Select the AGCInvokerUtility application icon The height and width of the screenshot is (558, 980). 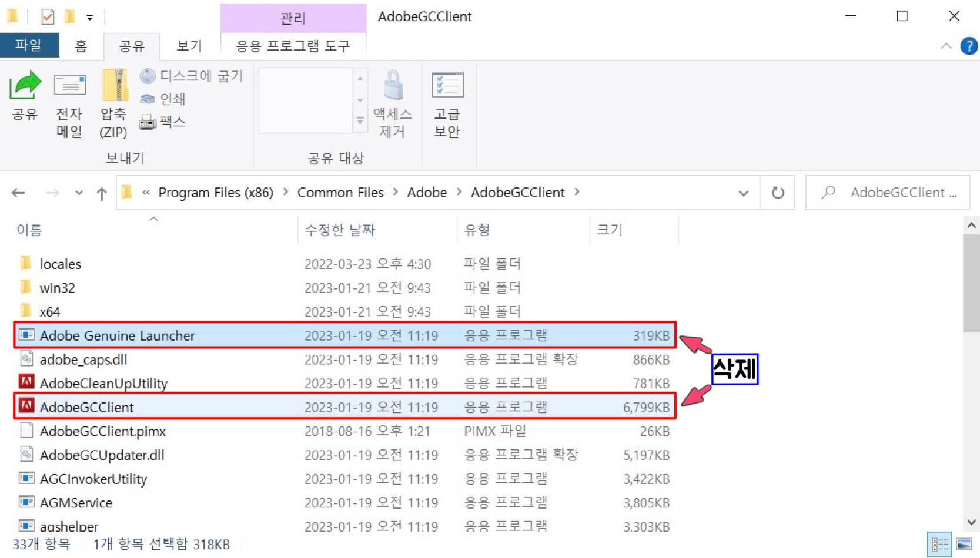[x=26, y=478]
